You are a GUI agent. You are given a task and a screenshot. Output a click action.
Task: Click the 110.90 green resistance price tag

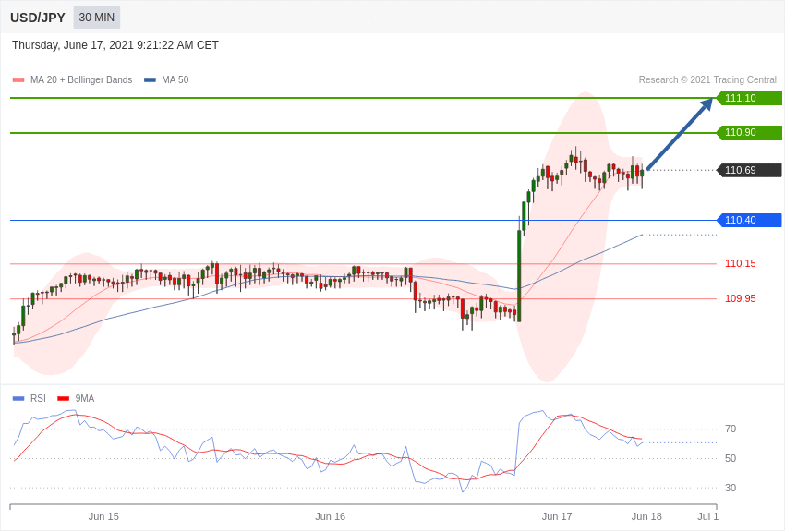click(749, 133)
